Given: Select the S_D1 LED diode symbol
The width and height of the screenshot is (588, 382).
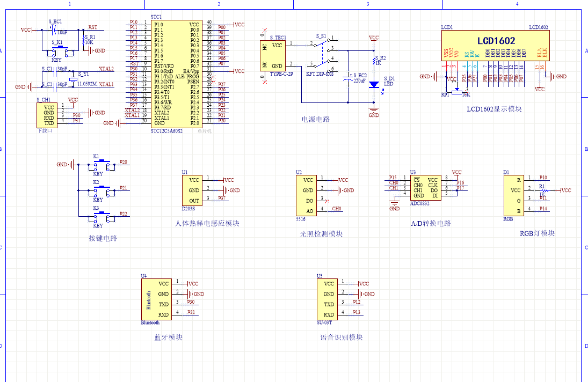Looking at the screenshot, I should (x=374, y=84).
